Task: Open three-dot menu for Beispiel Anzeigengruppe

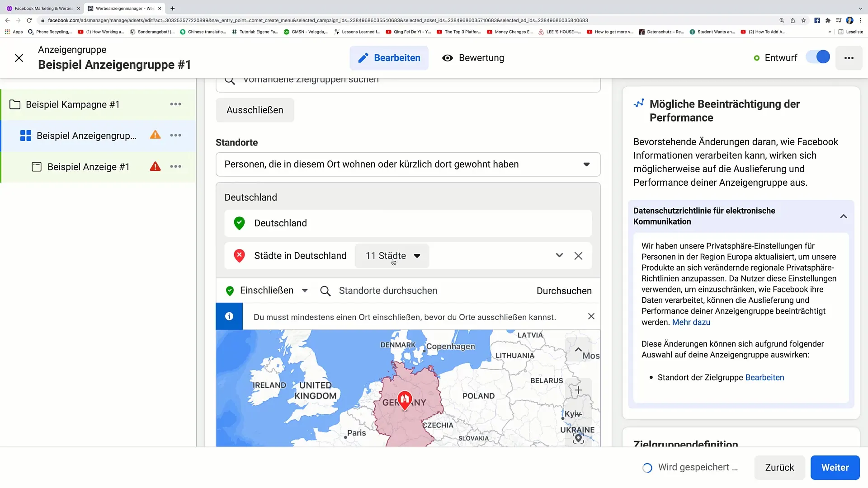Action: [x=175, y=135]
